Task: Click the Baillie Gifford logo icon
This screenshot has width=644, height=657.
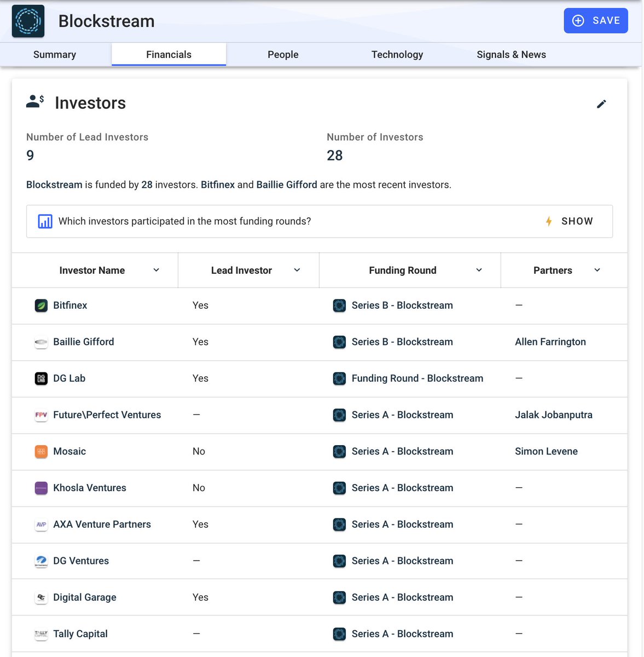Action: [x=41, y=342]
